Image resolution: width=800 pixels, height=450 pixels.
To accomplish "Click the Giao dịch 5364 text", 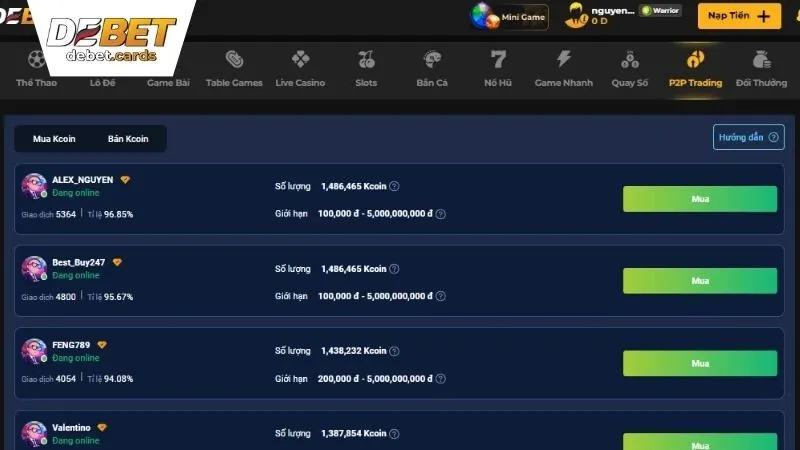I will pyautogui.click(x=48, y=214).
